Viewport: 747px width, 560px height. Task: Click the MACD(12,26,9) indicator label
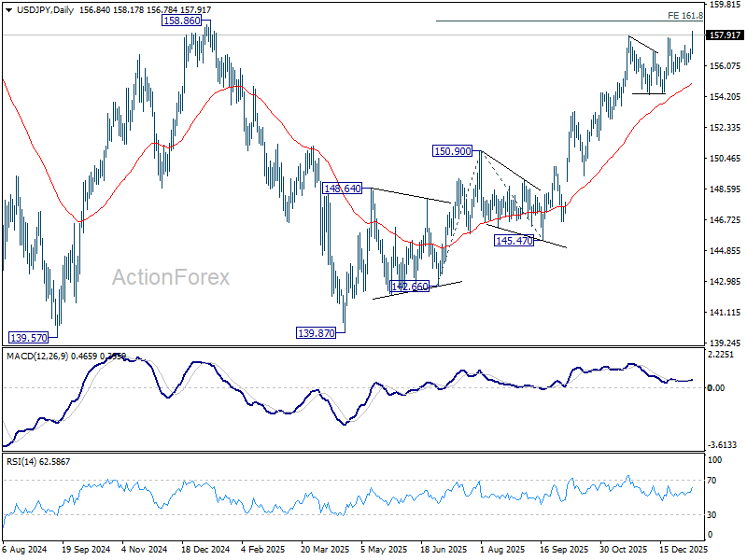coord(37,357)
